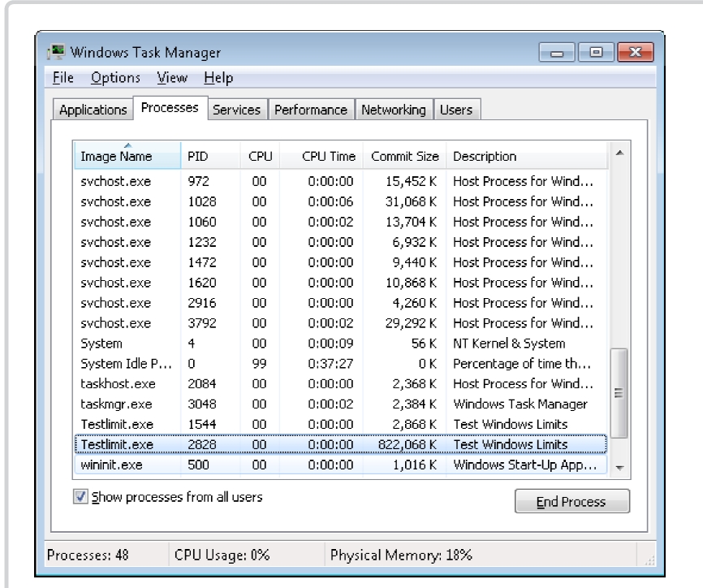Select the Processes tab
This screenshot has width=703, height=588.
pyautogui.click(x=170, y=108)
